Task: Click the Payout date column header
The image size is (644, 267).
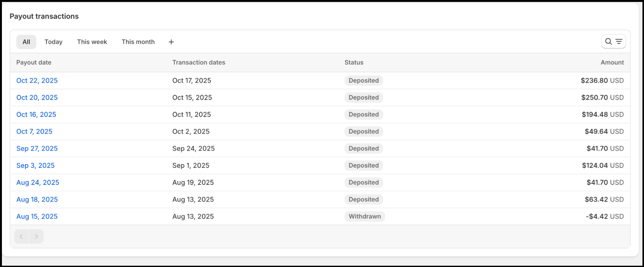Action: 34,63
